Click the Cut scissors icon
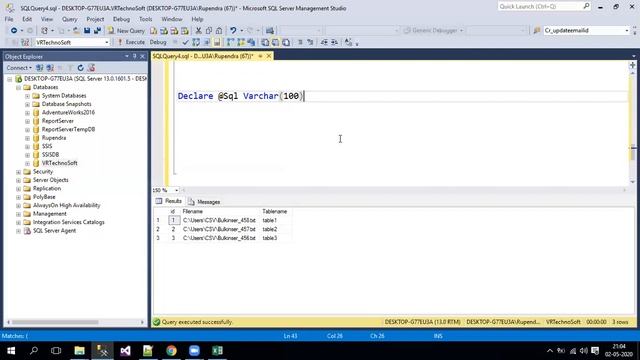 pos(198,31)
